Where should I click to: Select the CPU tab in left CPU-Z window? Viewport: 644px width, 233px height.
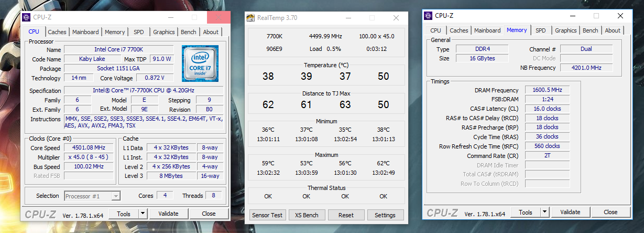tap(34, 31)
